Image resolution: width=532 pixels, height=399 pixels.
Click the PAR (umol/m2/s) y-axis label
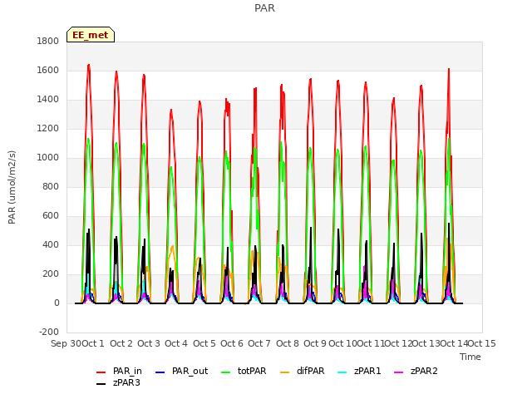point(12,187)
